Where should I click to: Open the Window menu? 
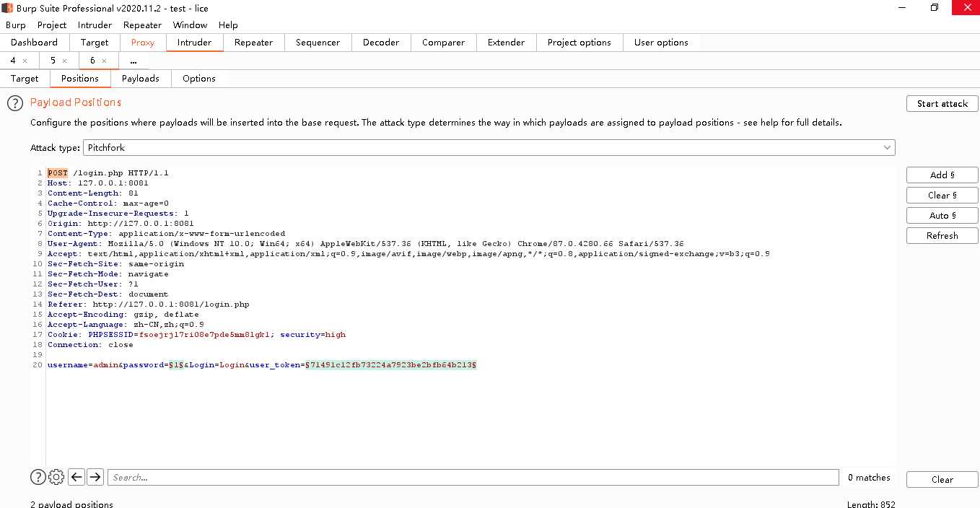[190, 25]
